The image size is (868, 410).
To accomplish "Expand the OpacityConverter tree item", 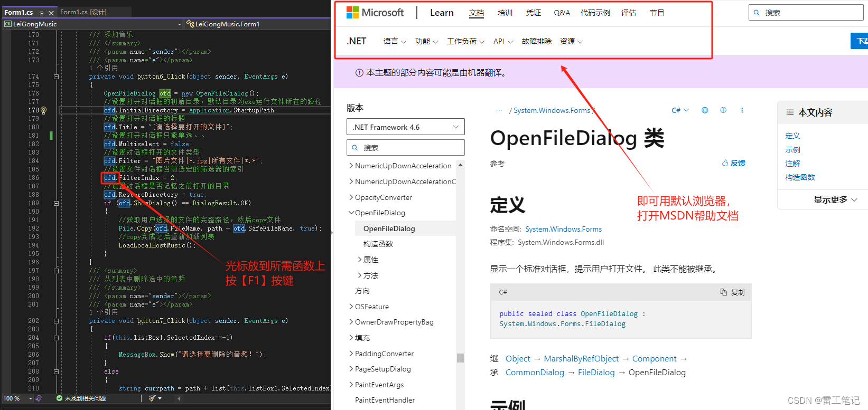I will pyautogui.click(x=351, y=197).
